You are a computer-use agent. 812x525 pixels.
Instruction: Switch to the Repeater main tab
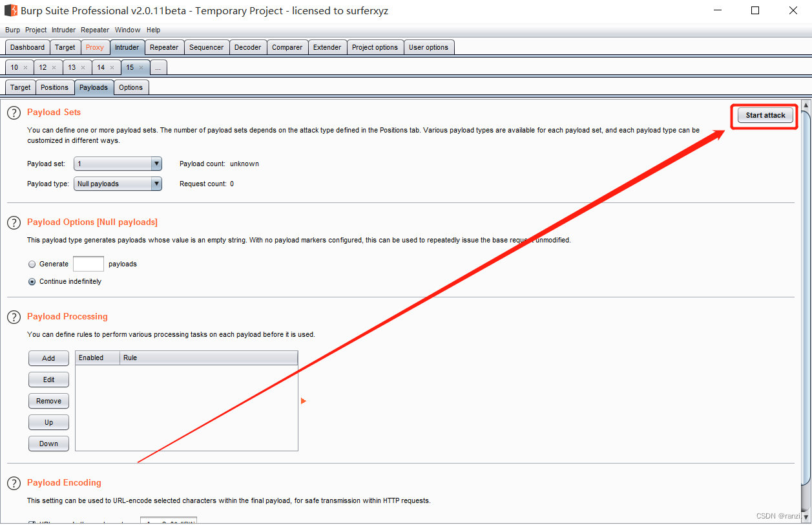point(164,47)
